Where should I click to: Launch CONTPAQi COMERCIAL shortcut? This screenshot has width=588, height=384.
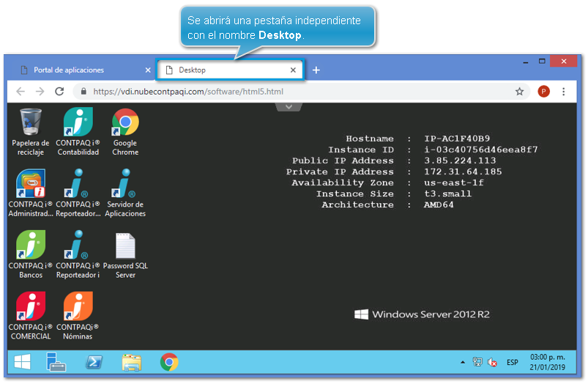tap(30, 316)
